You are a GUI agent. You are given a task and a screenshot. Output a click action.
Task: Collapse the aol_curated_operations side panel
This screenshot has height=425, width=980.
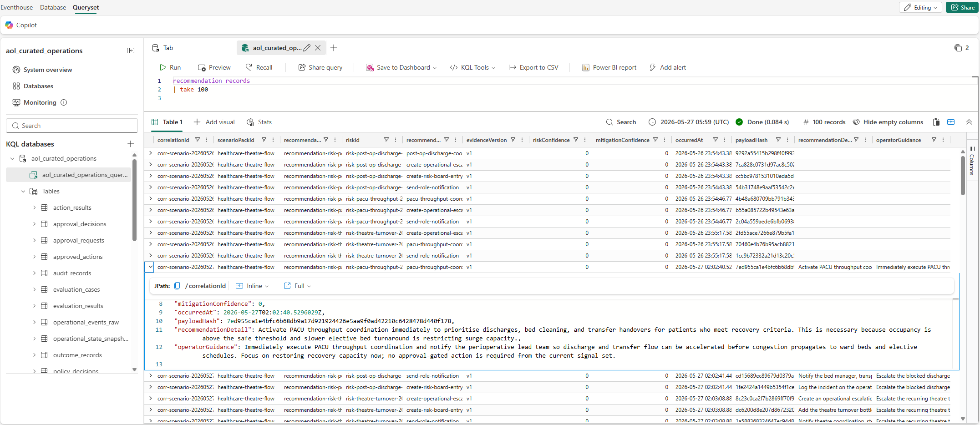pos(131,51)
